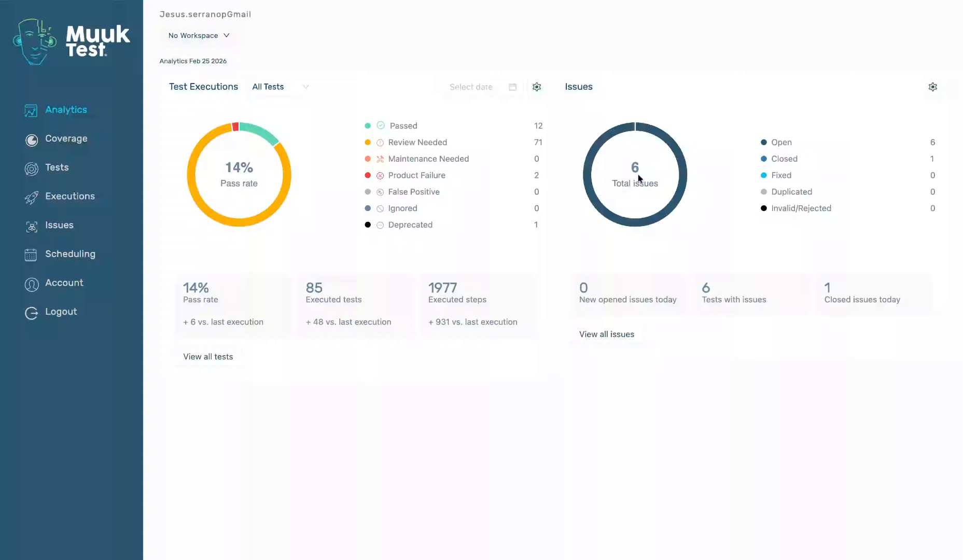
Task: Toggle Open issues legend entry
Action: pos(781,143)
